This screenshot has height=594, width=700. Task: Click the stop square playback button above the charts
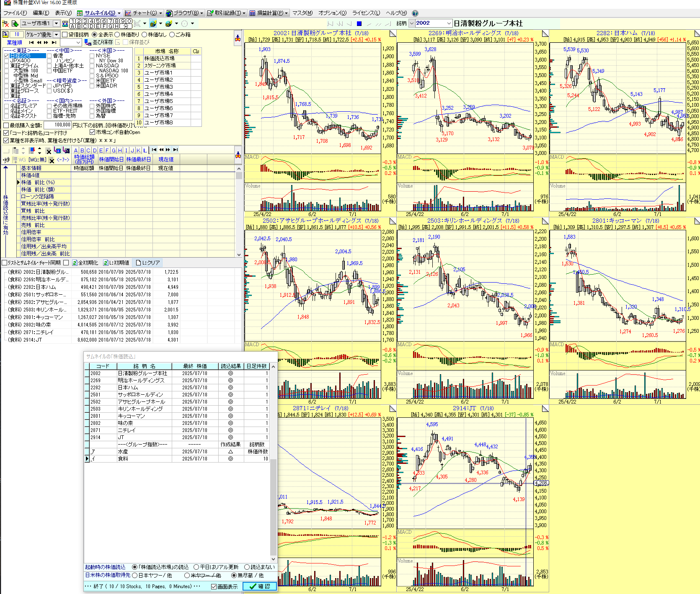(x=359, y=23)
